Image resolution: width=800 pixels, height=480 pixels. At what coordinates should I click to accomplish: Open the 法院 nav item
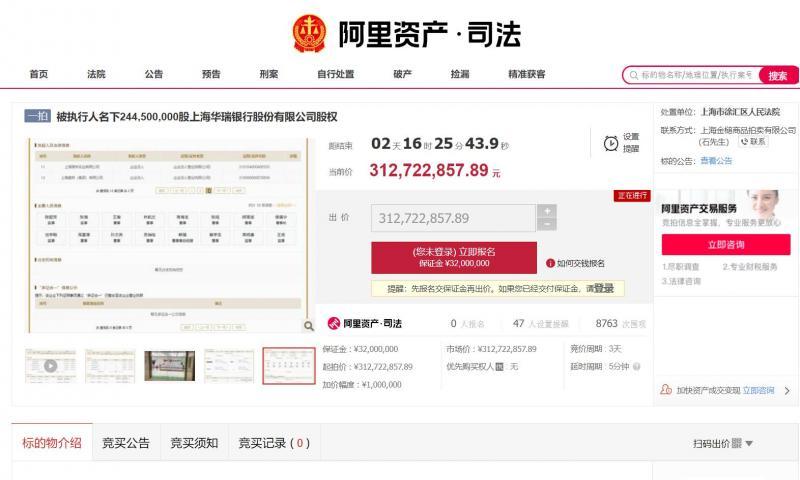click(x=96, y=74)
